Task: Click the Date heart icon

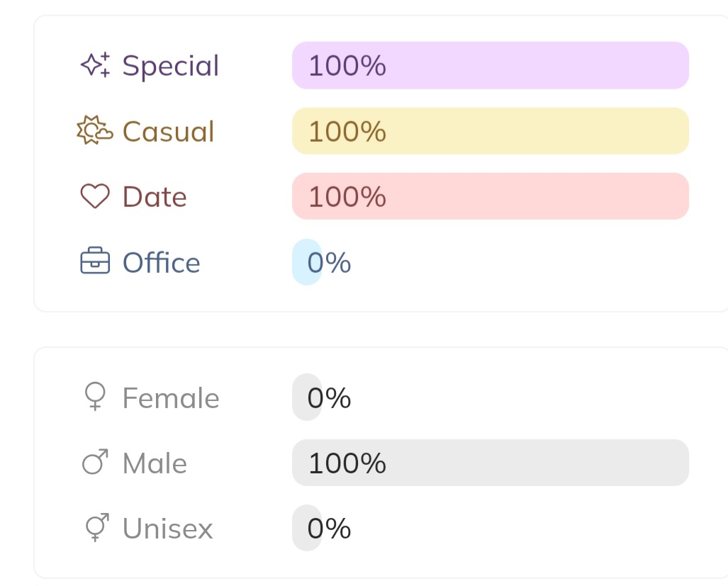Action: pyautogui.click(x=95, y=197)
